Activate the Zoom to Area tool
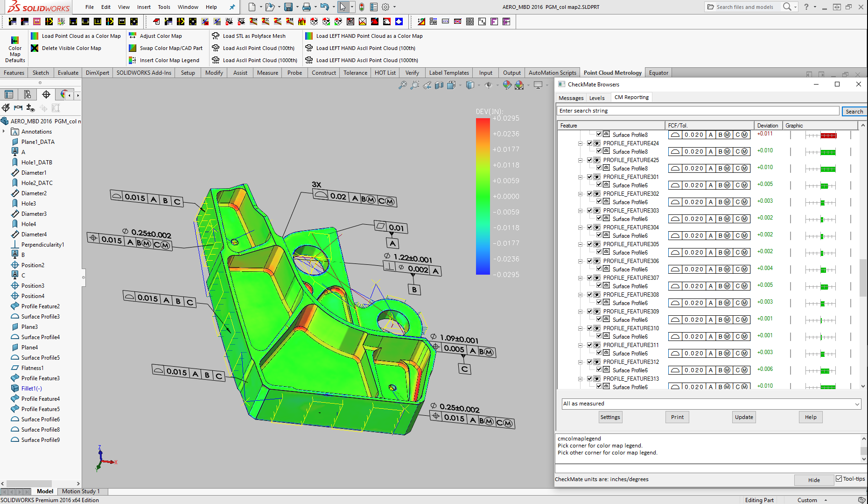Image resolution: width=868 pixels, height=504 pixels. pyautogui.click(x=414, y=85)
